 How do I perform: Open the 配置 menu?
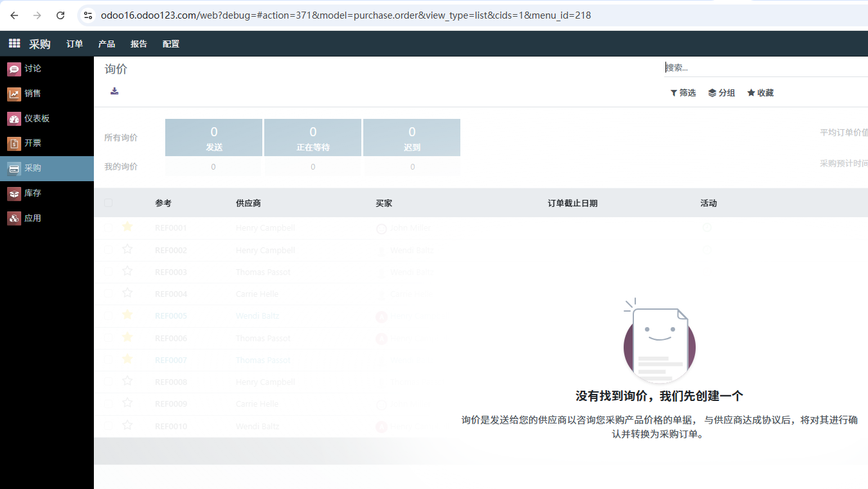[x=171, y=44]
